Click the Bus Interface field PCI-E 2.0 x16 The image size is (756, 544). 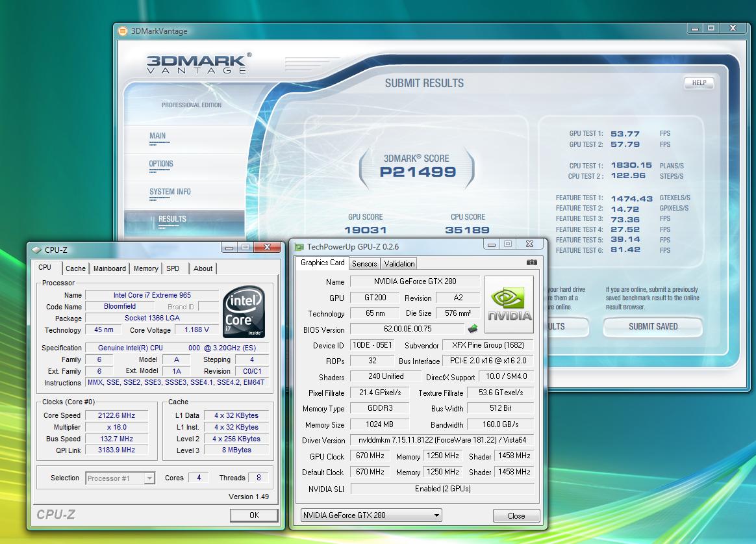488,361
